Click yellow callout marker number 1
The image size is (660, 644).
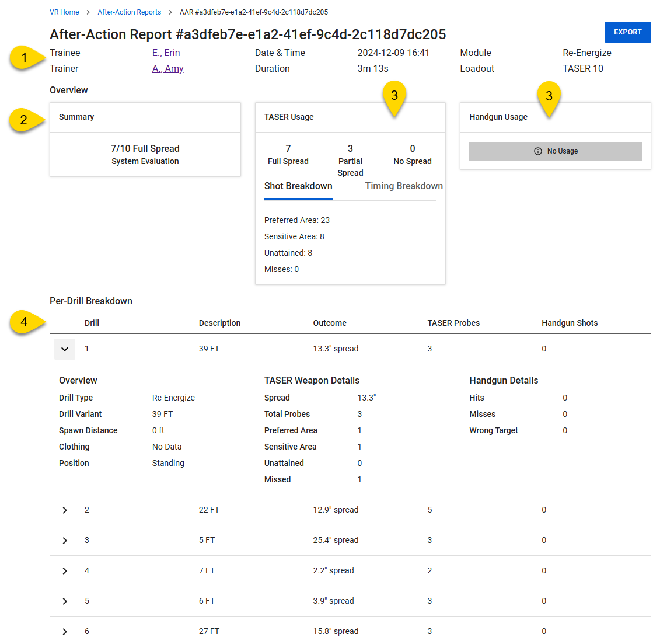25,57
